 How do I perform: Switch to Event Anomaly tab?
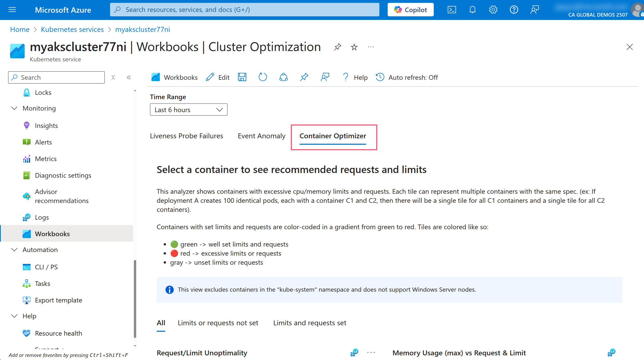[x=262, y=136]
